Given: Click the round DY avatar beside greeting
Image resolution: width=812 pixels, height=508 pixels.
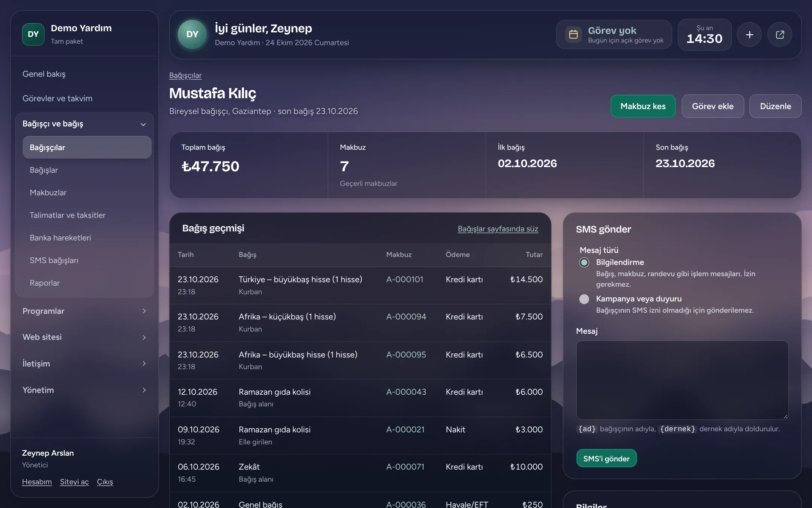Looking at the screenshot, I should [192, 35].
